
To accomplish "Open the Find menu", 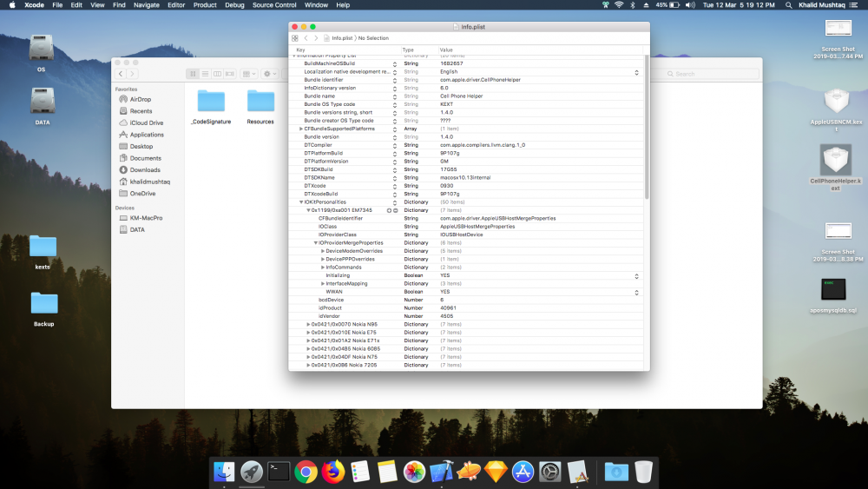I will click(x=119, y=5).
